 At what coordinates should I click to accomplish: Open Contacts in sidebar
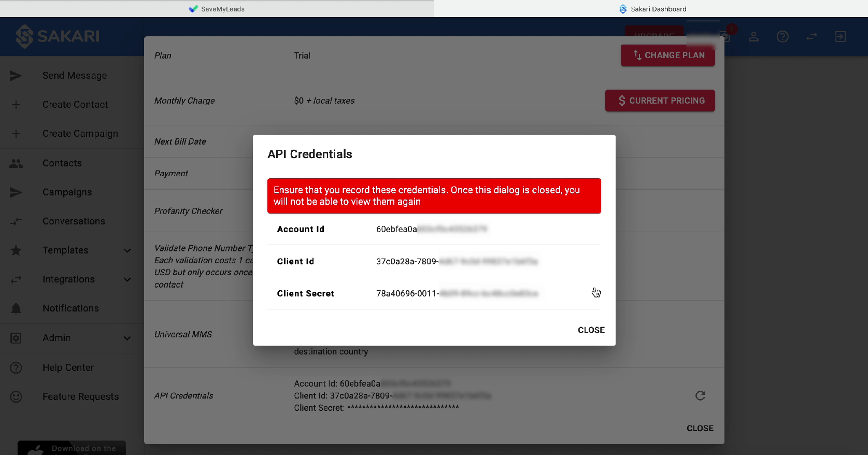coord(72,163)
